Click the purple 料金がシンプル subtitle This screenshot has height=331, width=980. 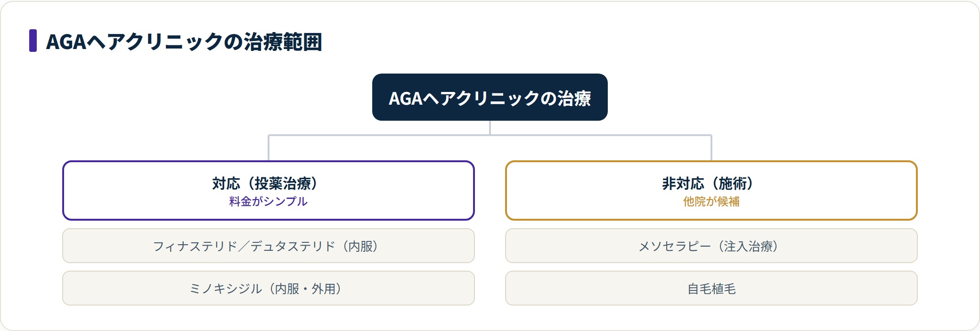coord(268,201)
